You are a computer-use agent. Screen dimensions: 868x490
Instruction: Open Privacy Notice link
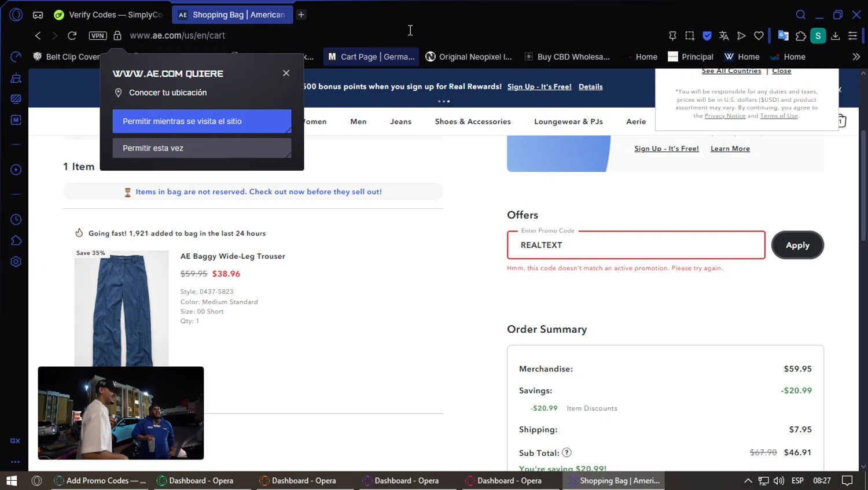(x=725, y=116)
